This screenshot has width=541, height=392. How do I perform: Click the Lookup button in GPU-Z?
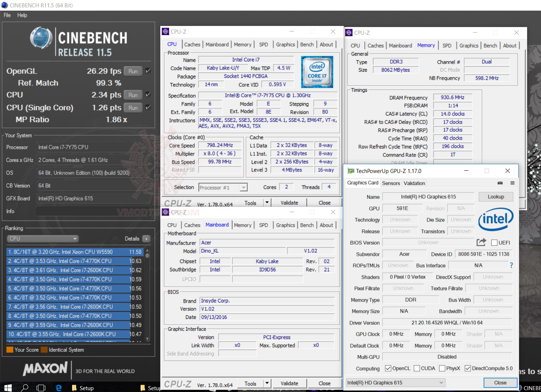[x=496, y=197]
